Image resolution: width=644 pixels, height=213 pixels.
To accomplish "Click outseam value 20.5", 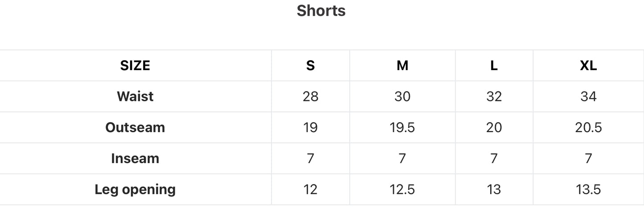I will coord(588,127).
